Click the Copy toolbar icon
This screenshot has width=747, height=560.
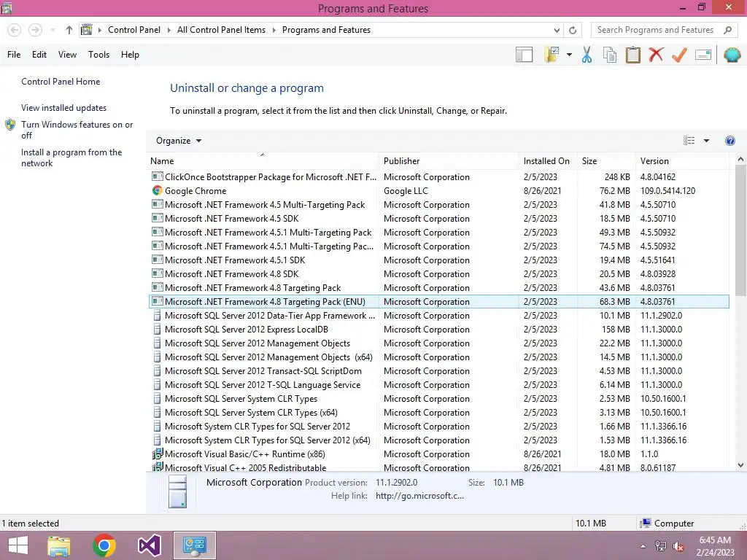click(x=610, y=55)
